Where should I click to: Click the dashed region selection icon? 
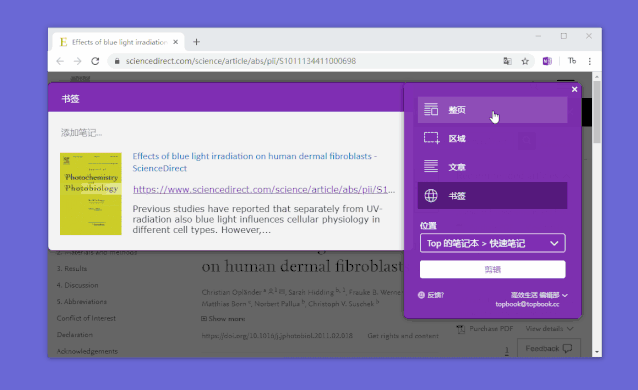pyautogui.click(x=431, y=138)
